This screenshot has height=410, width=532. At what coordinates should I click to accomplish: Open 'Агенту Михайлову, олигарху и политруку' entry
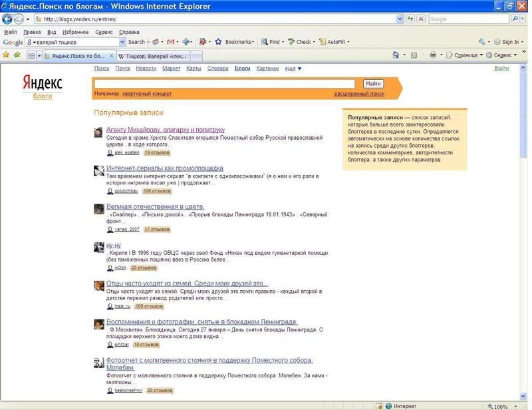click(165, 130)
